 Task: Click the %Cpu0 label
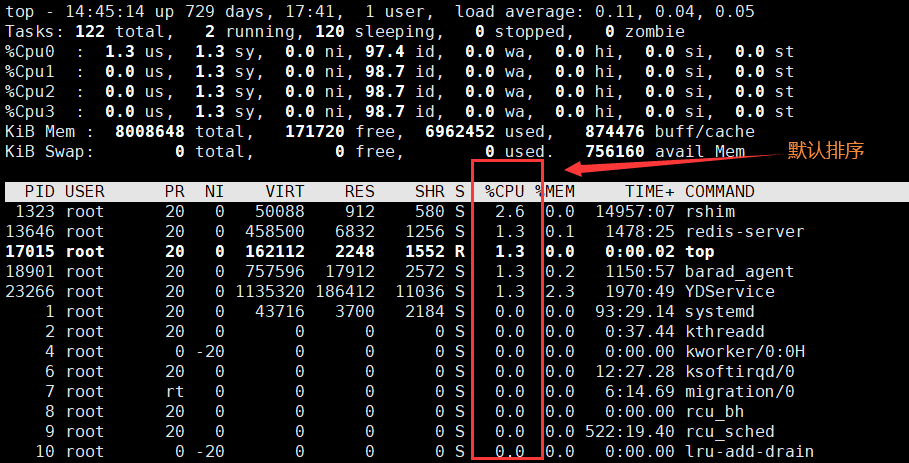pyautogui.click(x=30, y=51)
